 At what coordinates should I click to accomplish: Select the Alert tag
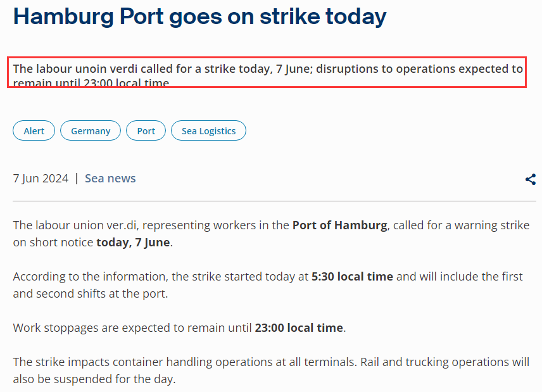click(34, 131)
